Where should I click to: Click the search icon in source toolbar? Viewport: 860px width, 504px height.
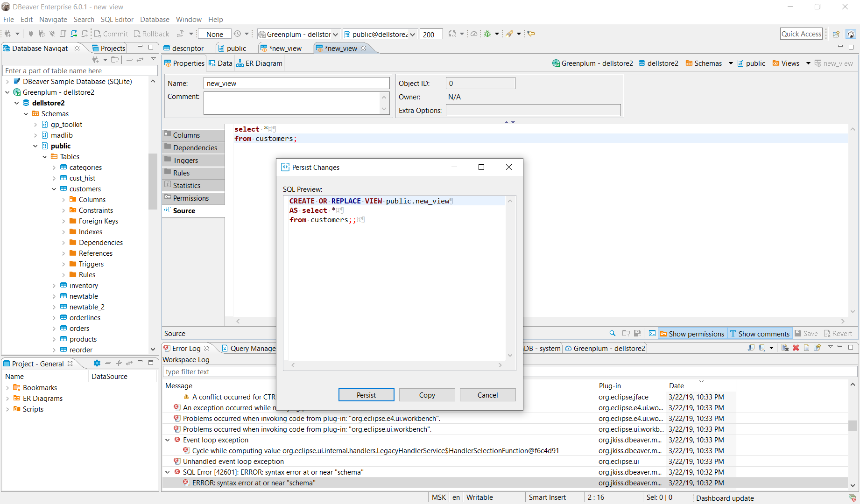(x=612, y=333)
